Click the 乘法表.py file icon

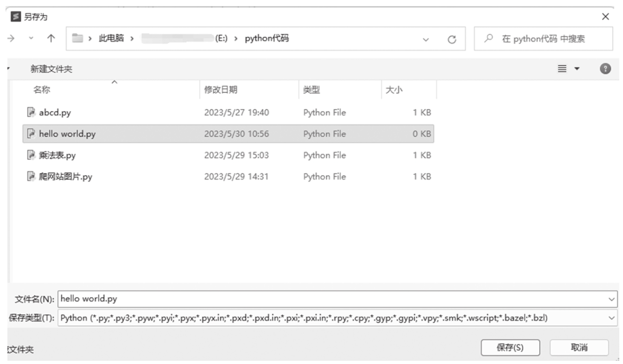click(31, 155)
